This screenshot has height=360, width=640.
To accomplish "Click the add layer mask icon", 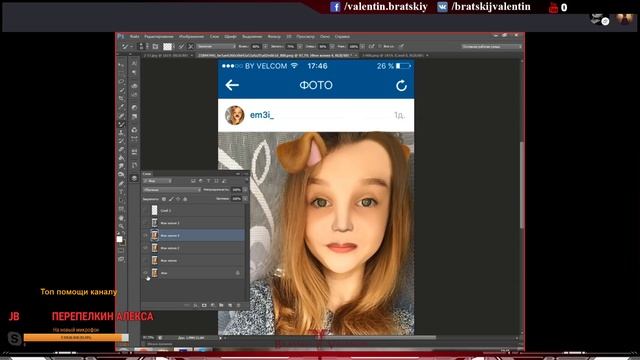I will point(204,305).
